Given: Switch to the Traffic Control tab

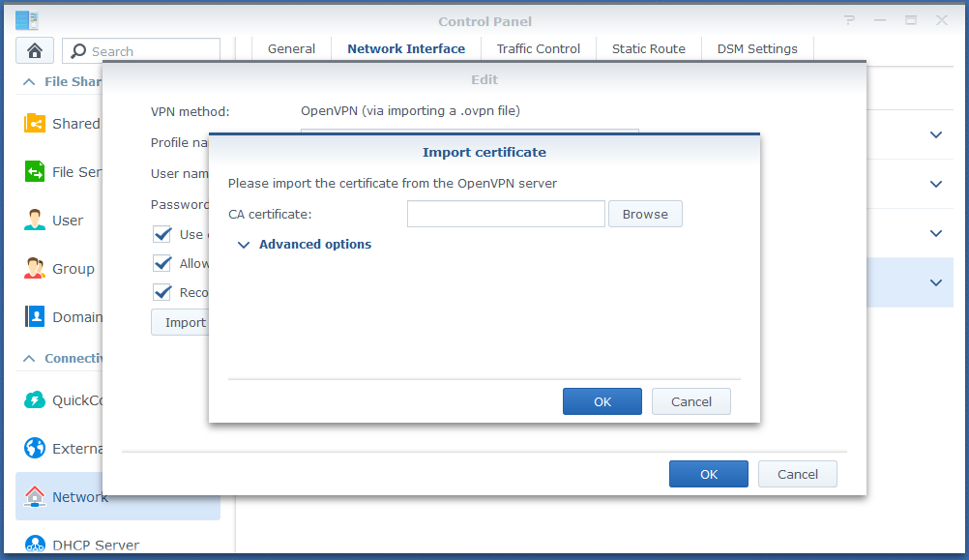Looking at the screenshot, I should pyautogui.click(x=539, y=48).
